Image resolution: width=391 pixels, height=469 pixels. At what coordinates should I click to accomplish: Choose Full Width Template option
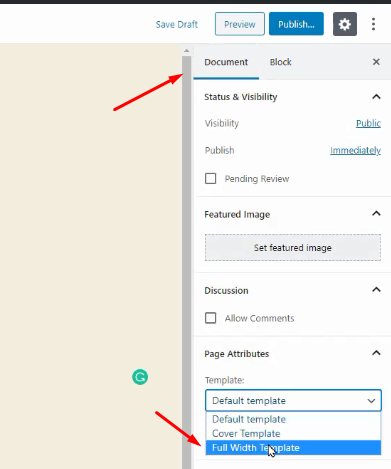pos(293,448)
